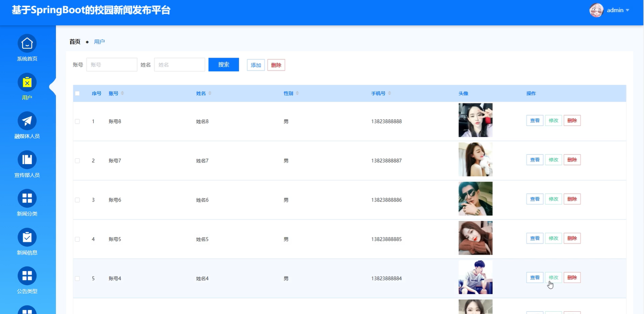Open the 公告类型 grid icon
The height and width of the screenshot is (314, 644).
pyautogui.click(x=27, y=276)
